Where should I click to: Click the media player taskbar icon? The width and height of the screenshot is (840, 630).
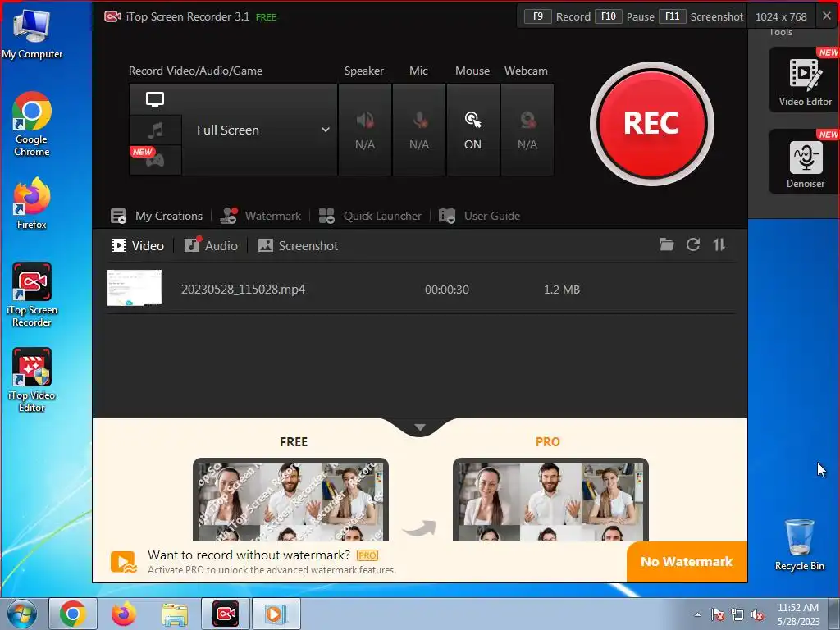(x=276, y=614)
